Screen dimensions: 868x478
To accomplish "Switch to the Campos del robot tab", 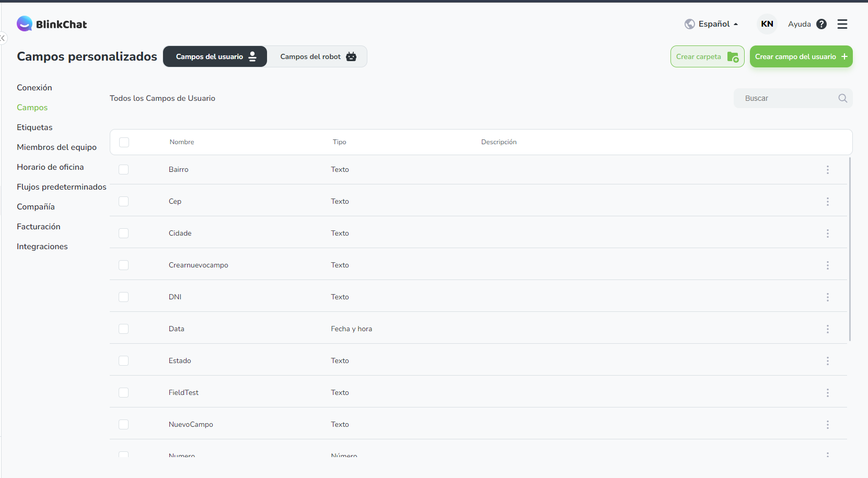I will point(317,56).
